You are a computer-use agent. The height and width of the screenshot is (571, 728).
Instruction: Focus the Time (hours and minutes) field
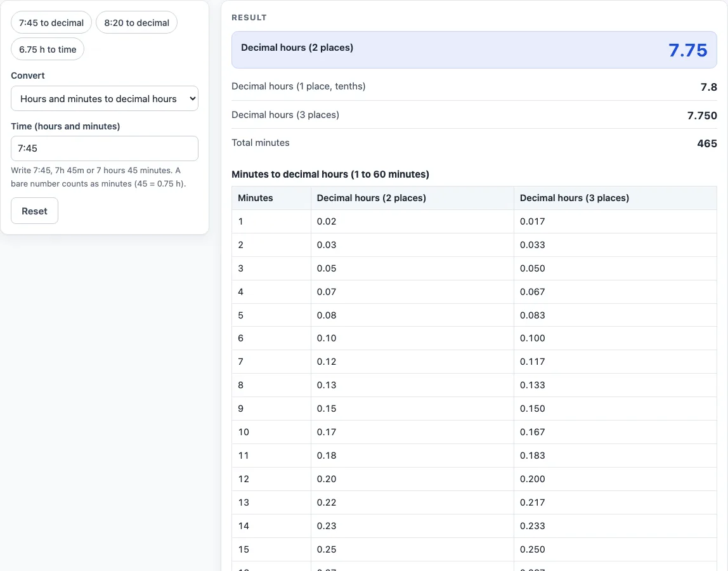105,148
